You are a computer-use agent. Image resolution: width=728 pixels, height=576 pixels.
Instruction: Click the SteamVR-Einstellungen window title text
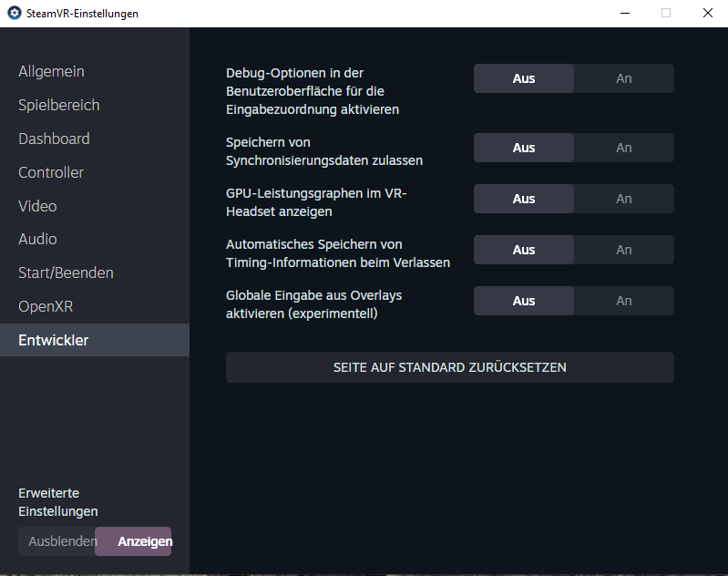click(x=82, y=14)
